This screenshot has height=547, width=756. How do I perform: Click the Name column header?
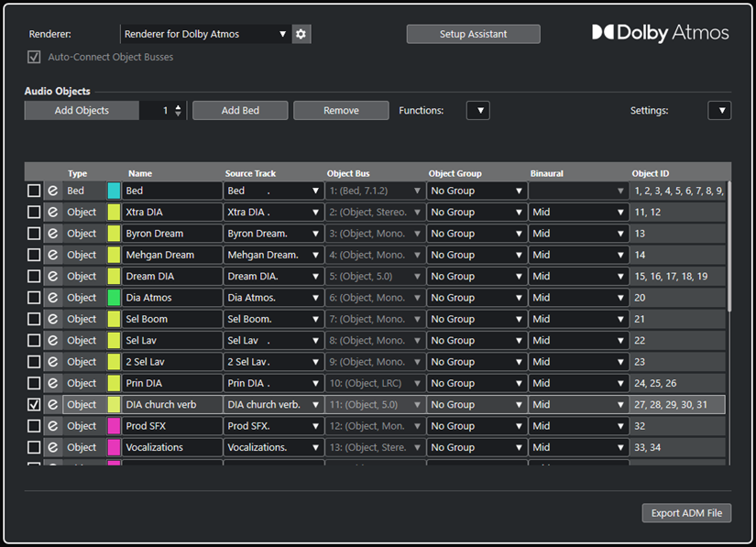click(x=140, y=173)
